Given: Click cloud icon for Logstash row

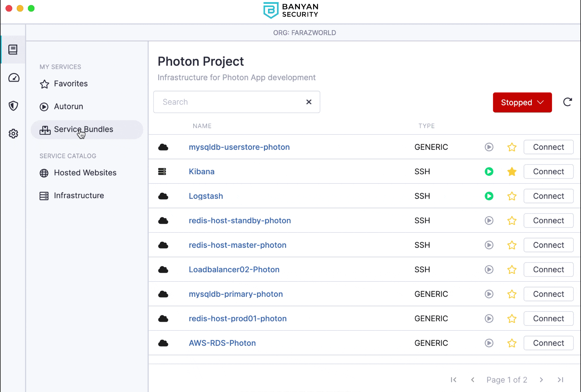Looking at the screenshot, I should coord(163,196).
